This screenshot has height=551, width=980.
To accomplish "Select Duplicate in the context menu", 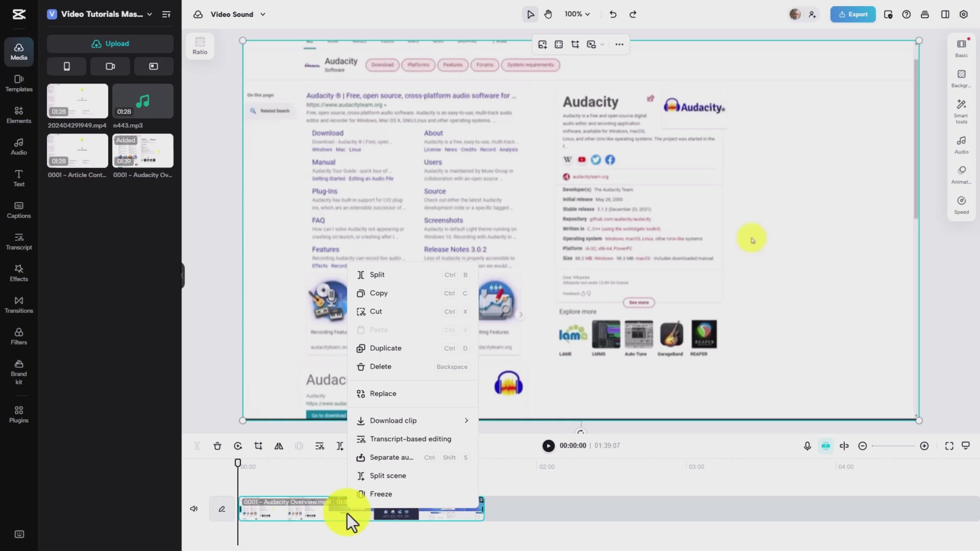I will [x=385, y=348].
